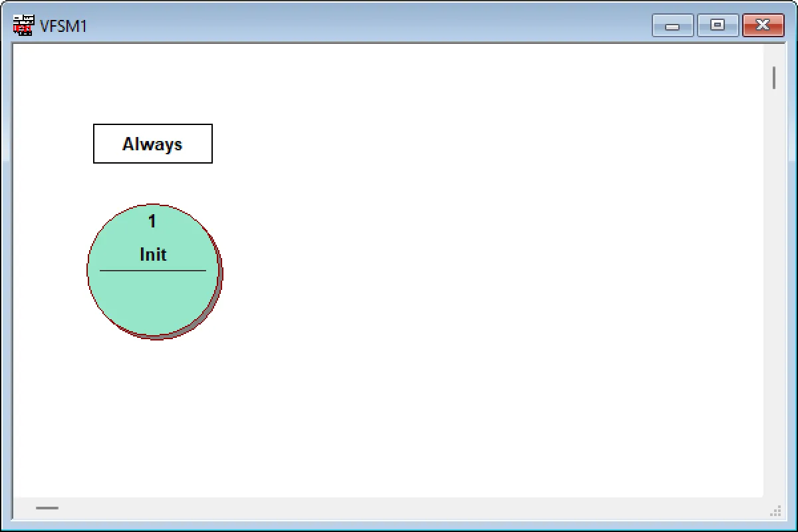
Task: Click the Init label inside the state circle
Action: pyautogui.click(x=152, y=254)
